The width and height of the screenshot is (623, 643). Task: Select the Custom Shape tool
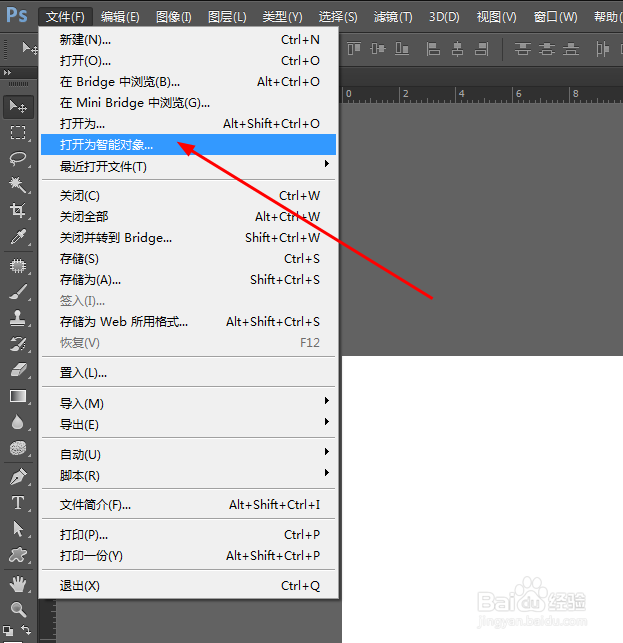click(x=18, y=555)
